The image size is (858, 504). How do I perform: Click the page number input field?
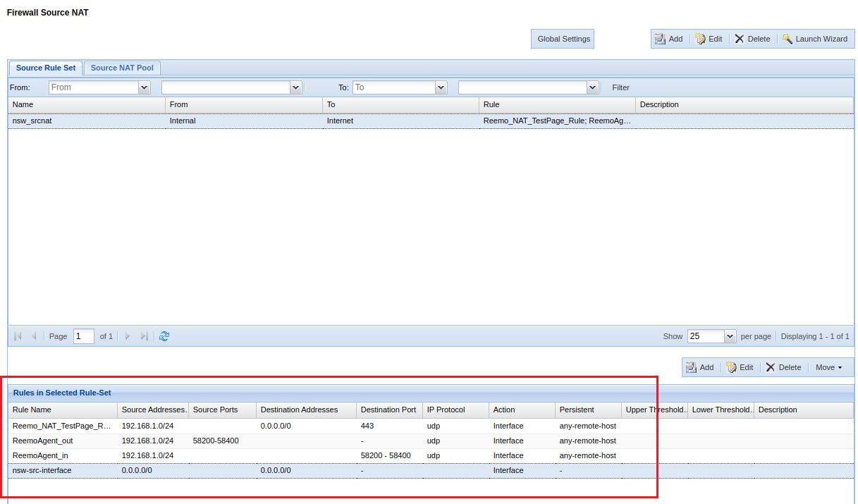83,336
